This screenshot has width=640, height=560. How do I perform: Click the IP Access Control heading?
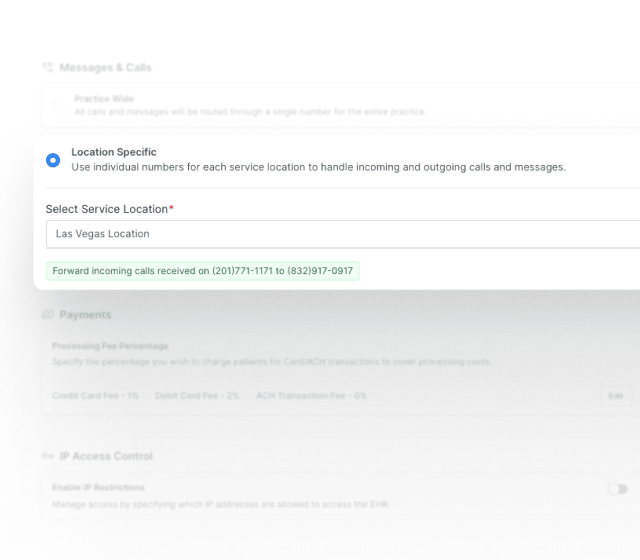click(106, 456)
